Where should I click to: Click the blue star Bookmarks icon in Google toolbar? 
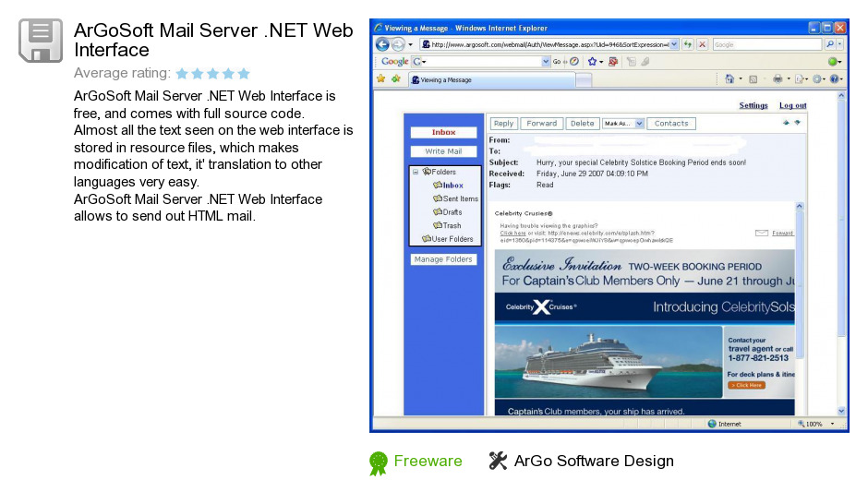(x=592, y=62)
